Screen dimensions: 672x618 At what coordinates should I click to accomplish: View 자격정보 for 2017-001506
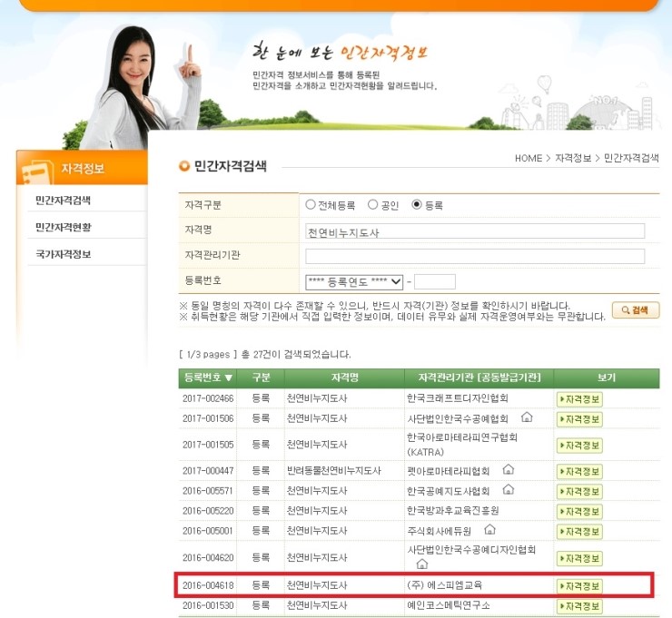[580, 419]
